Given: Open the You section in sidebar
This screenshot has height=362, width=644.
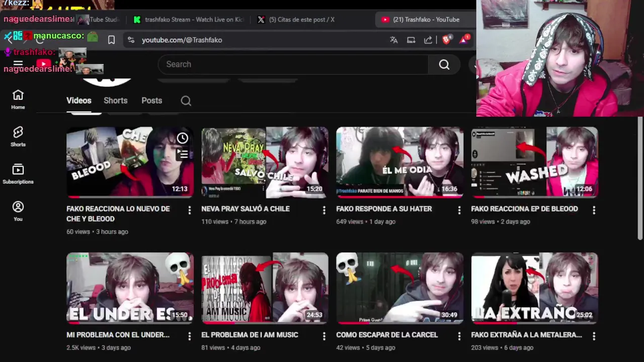Looking at the screenshot, I should (18, 211).
